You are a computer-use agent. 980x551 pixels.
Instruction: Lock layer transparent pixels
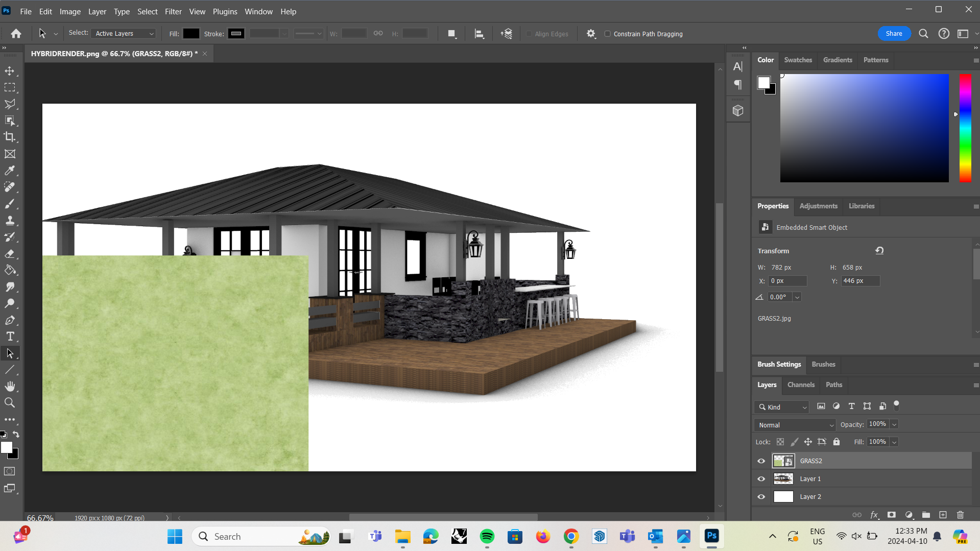pos(780,442)
